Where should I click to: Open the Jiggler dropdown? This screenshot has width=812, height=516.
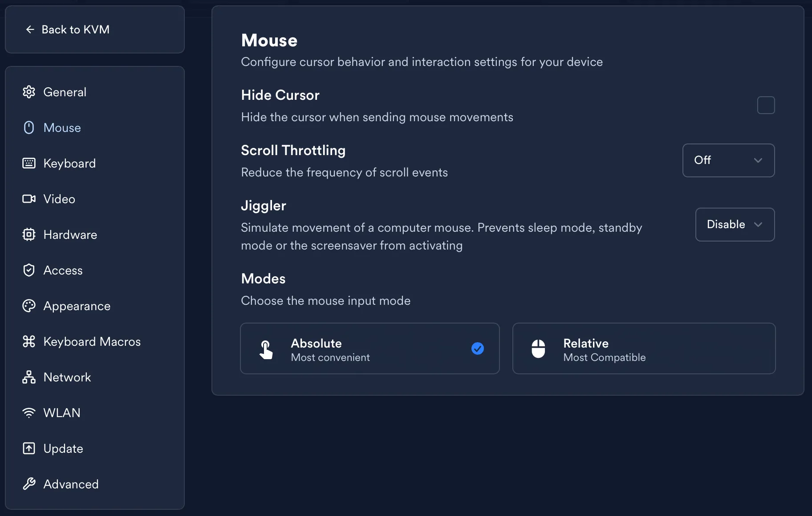pos(735,225)
